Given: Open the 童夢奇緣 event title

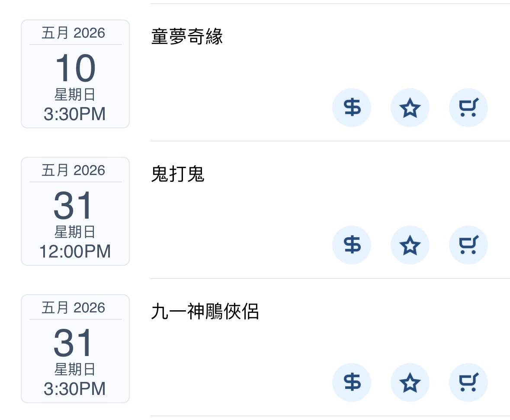Looking at the screenshot, I should [x=187, y=37].
